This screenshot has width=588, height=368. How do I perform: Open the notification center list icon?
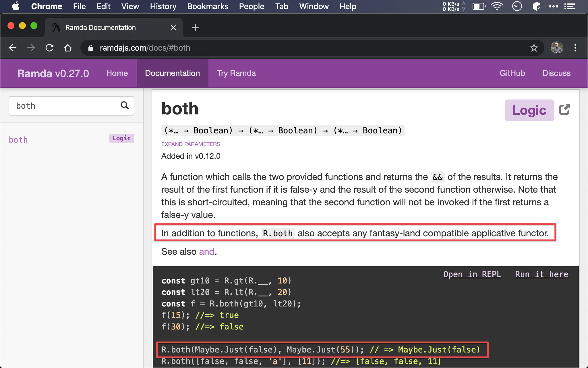coord(569,6)
